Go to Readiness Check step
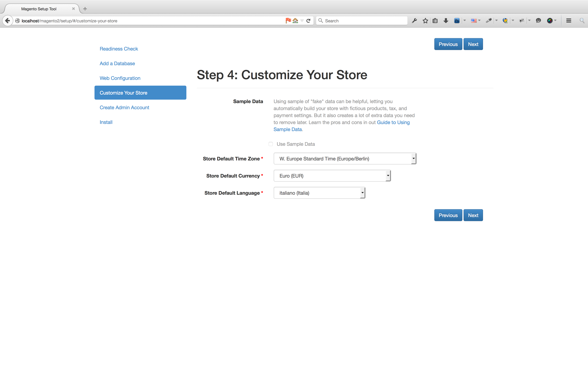The height and width of the screenshot is (367, 588). click(x=119, y=49)
